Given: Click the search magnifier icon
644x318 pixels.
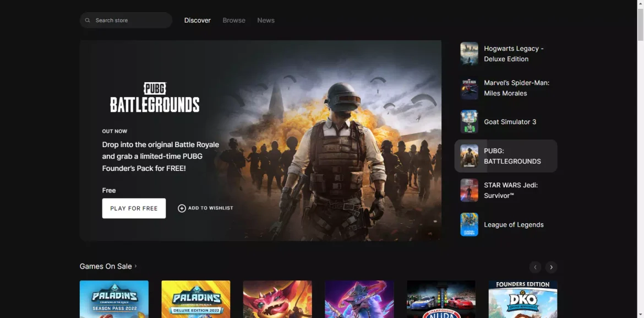Looking at the screenshot, I should click(88, 20).
